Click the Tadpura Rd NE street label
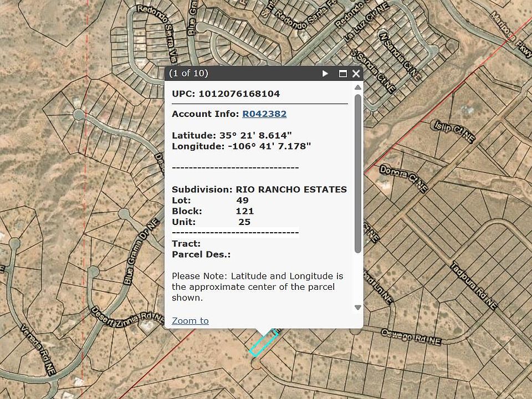 (x=474, y=285)
